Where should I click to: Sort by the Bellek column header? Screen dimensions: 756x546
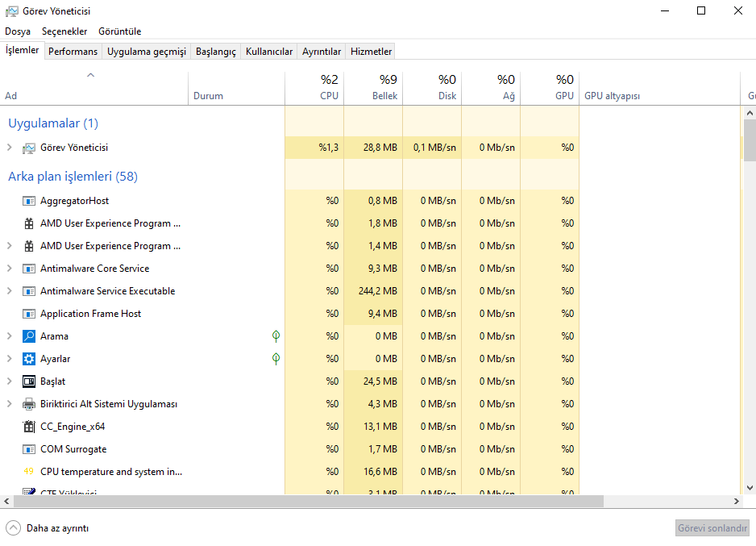click(373, 88)
